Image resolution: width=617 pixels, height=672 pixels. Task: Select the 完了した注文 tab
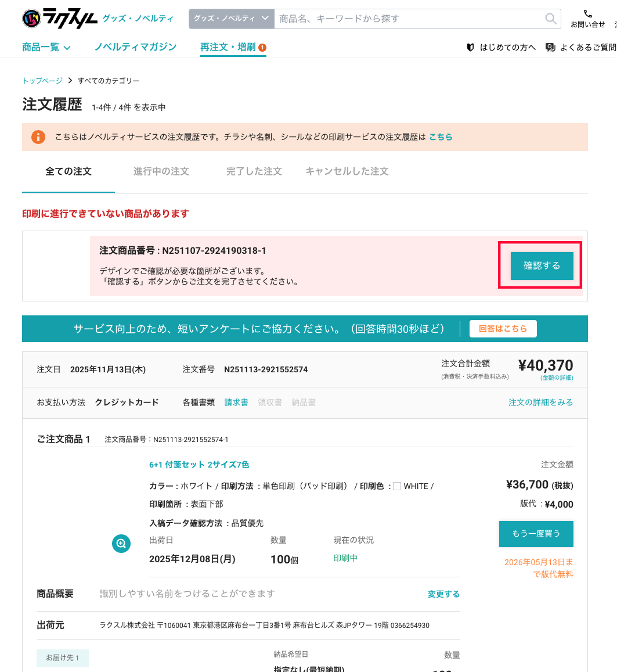[x=254, y=171]
